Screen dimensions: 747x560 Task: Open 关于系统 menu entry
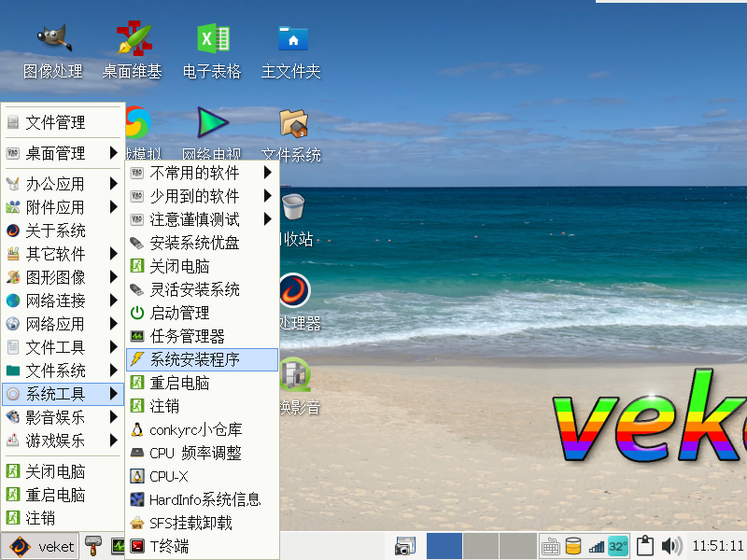tap(63, 231)
